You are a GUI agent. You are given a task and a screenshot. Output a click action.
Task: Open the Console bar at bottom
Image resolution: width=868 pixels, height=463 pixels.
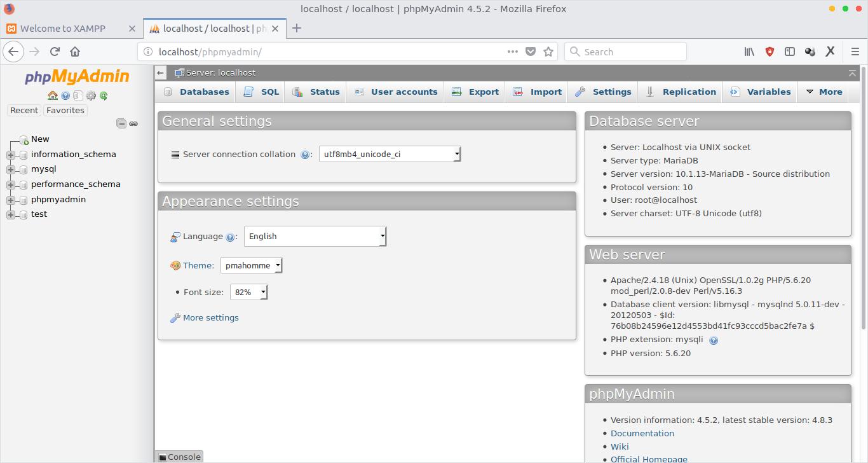point(179,457)
